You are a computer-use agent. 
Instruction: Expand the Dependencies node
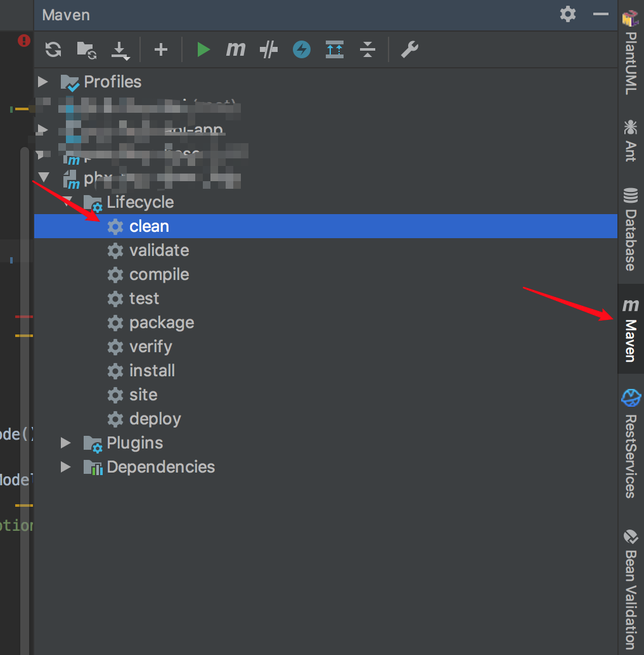coord(65,467)
